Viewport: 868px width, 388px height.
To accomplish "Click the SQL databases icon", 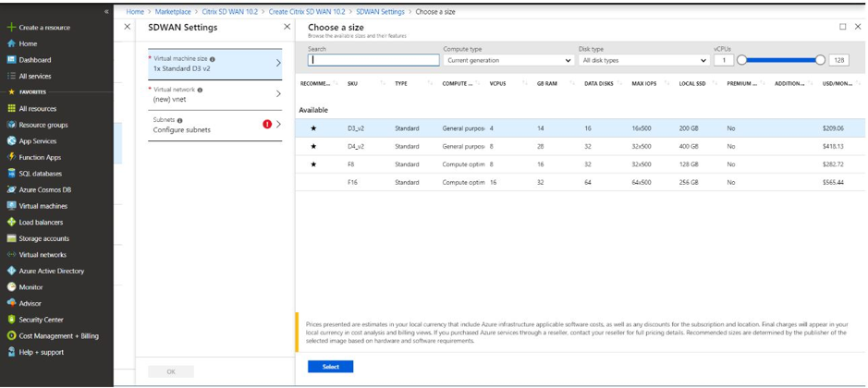I will [11, 174].
